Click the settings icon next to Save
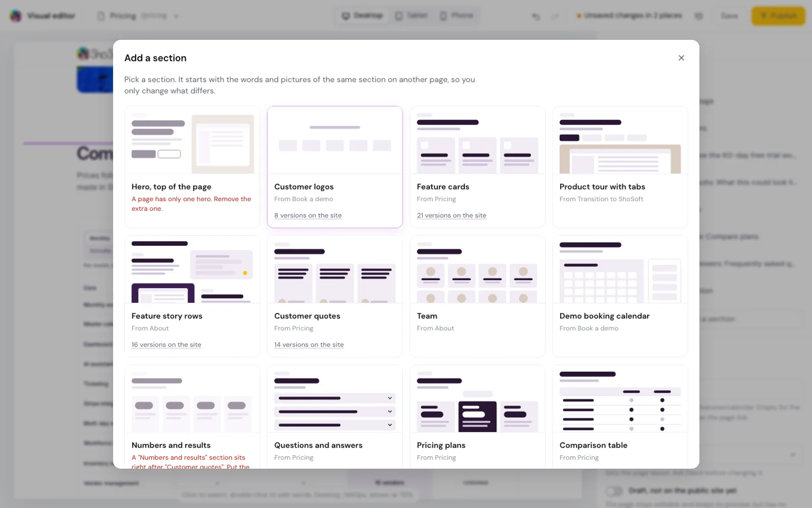This screenshot has width=812, height=508. [x=699, y=16]
